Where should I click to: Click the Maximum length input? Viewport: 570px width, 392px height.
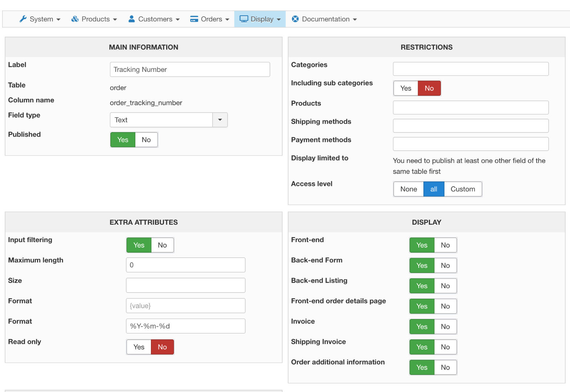click(185, 265)
